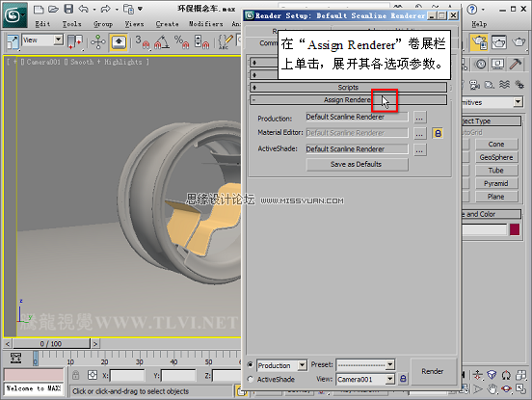Expand the Scripts rollout

[348, 87]
